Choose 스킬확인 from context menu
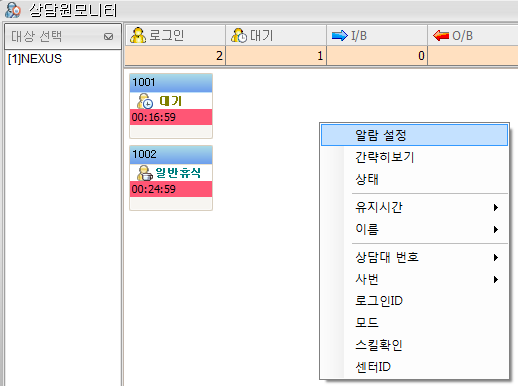 pos(414,345)
